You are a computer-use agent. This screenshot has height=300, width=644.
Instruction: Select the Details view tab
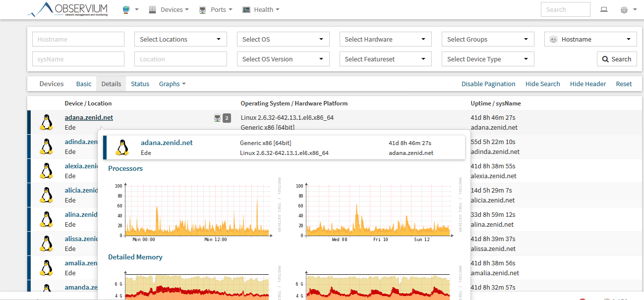tap(111, 84)
